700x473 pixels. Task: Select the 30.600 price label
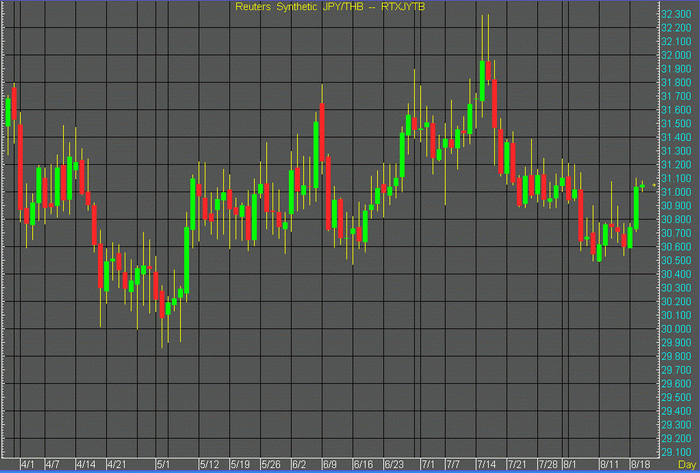(676, 247)
